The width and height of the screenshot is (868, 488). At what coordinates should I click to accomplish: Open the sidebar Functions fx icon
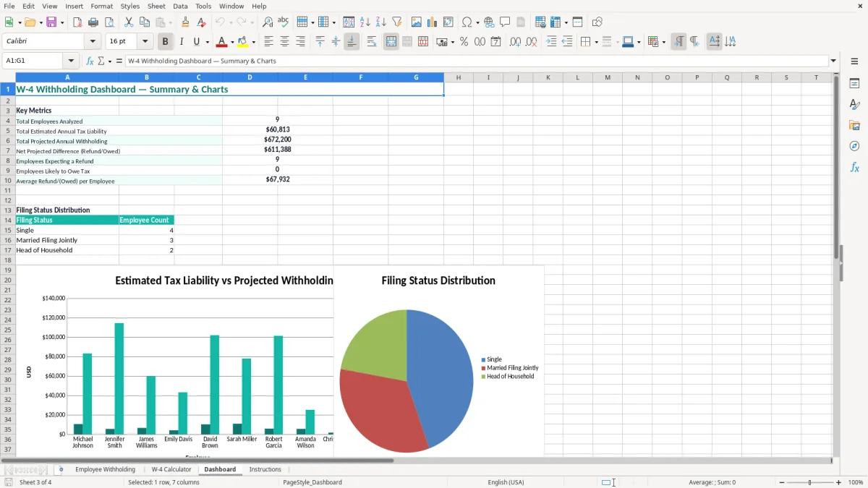[x=854, y=167]
